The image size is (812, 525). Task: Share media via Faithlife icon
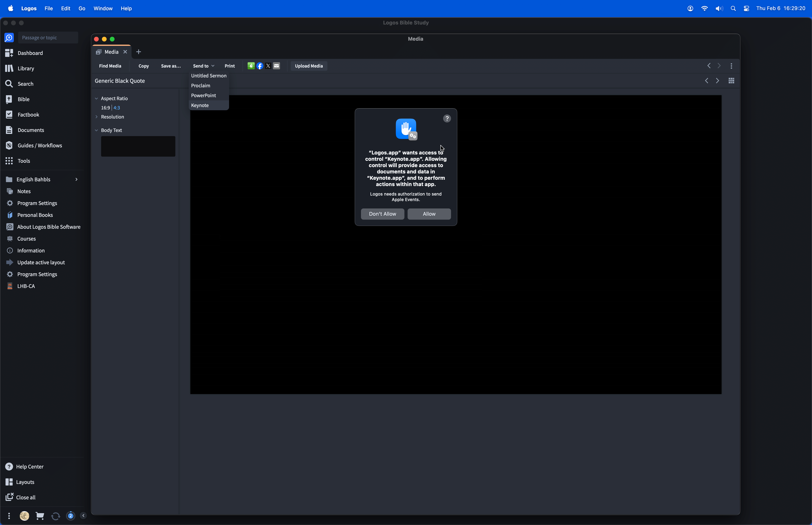[251, 66]
